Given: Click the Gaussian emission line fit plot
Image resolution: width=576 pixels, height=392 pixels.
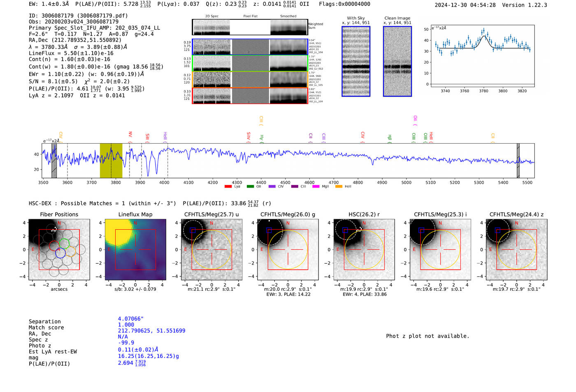Looking at the screenshot, I should coord(482,56).
